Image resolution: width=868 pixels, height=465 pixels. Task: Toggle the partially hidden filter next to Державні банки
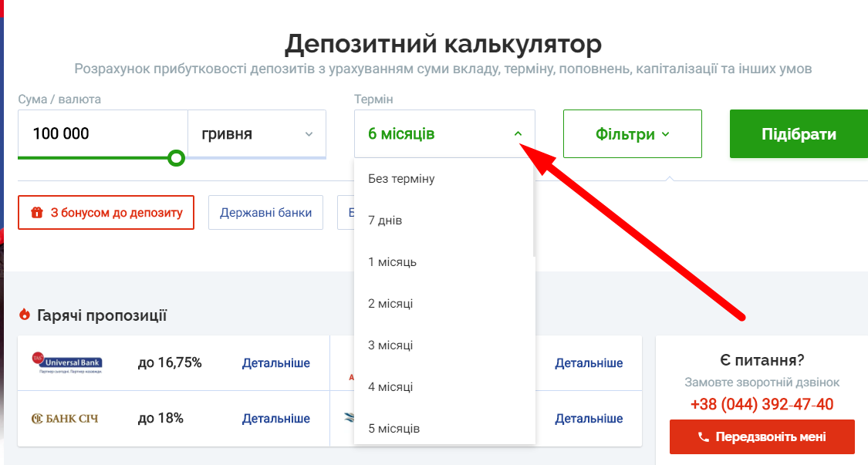coord(346,213)
